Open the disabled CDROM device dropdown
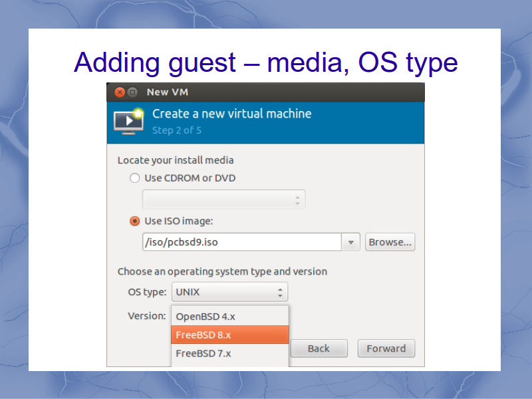532x399 pixels. click(224, 199)
